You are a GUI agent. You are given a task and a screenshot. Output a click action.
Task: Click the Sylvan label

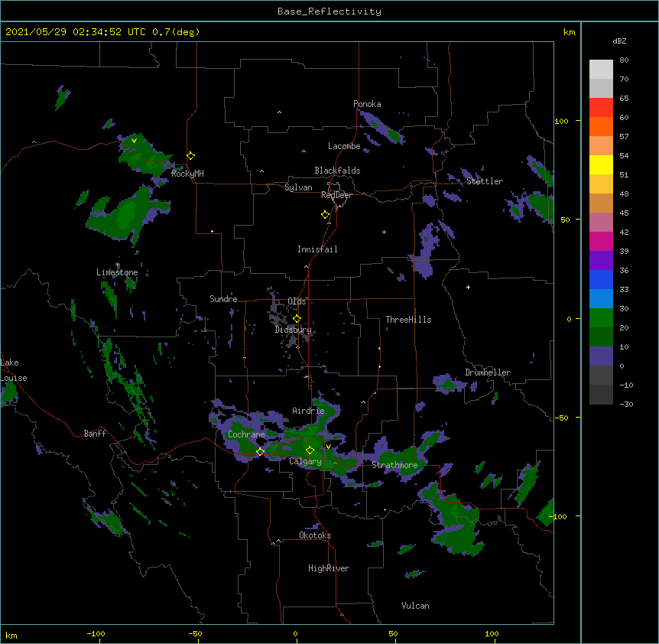298,187
